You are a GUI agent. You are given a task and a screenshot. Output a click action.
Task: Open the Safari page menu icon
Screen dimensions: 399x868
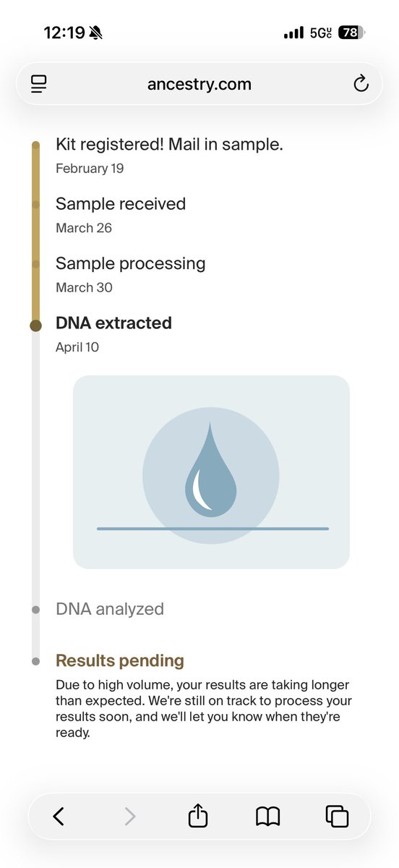pos(39,84)
